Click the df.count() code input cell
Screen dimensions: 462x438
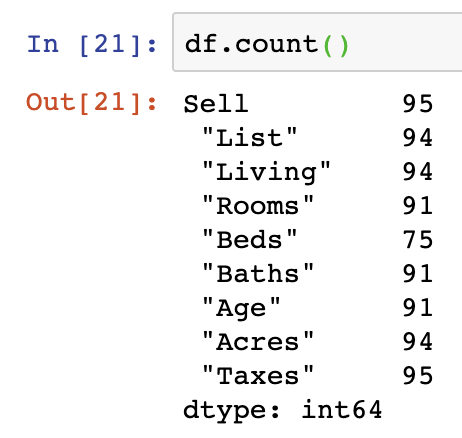pos(317,42)
